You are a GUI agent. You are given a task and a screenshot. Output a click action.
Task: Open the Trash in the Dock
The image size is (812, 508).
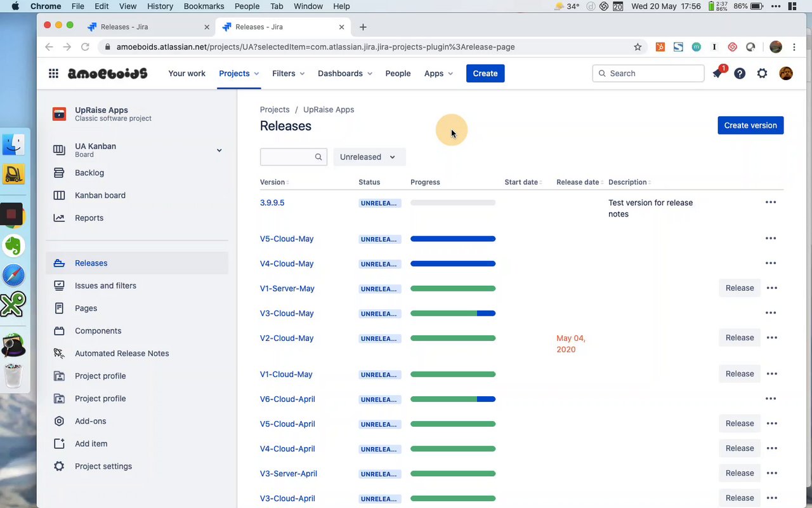click(13, 376)
